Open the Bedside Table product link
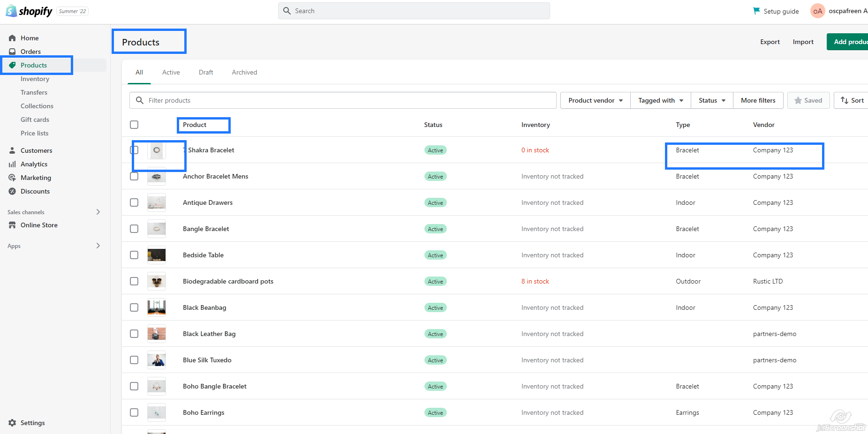 tap(203, 255)
